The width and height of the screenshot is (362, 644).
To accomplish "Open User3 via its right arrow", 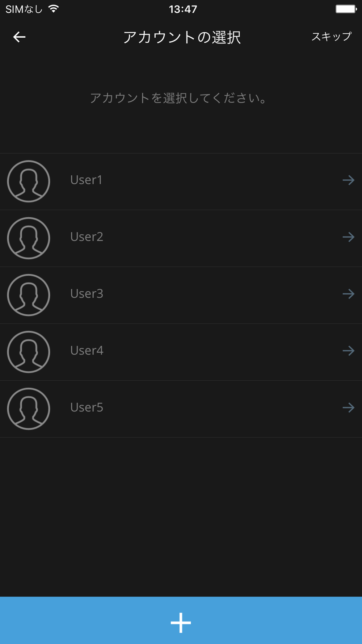I will (349, 294).
